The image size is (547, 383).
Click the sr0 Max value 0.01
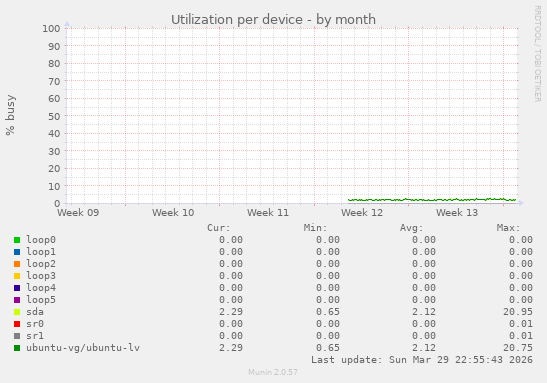pos(521,324)
